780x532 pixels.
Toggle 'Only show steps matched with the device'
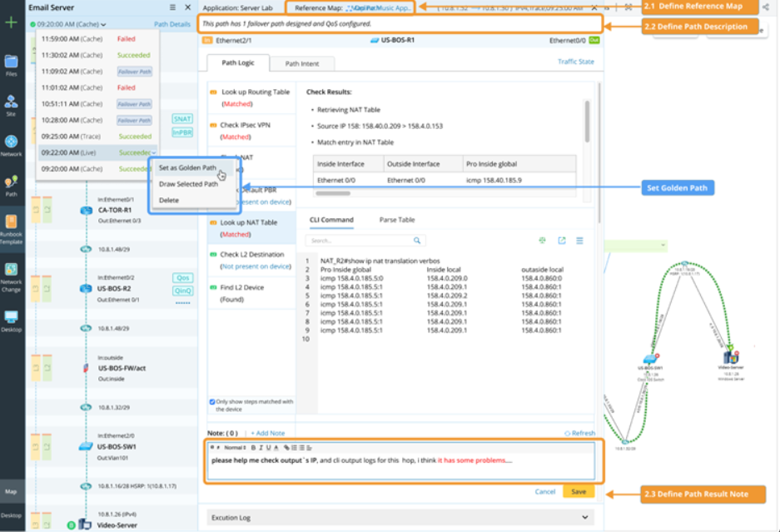click(x=212, y=401)
